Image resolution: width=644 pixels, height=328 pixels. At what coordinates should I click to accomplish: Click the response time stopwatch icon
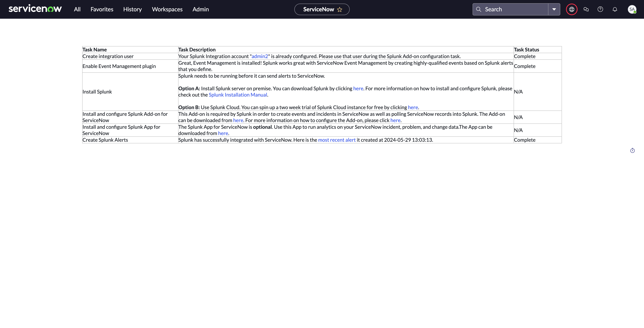point(632,150)
